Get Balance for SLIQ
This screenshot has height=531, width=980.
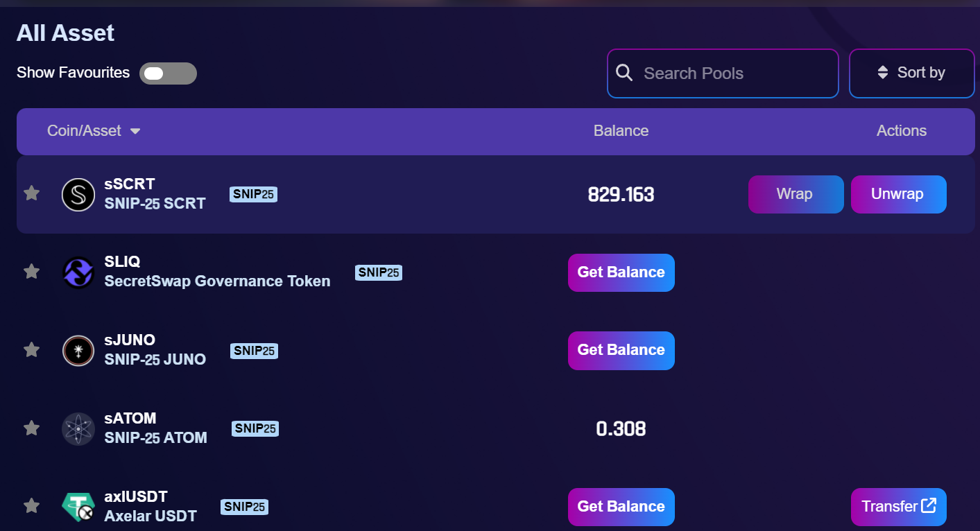(x=621, y=272)
